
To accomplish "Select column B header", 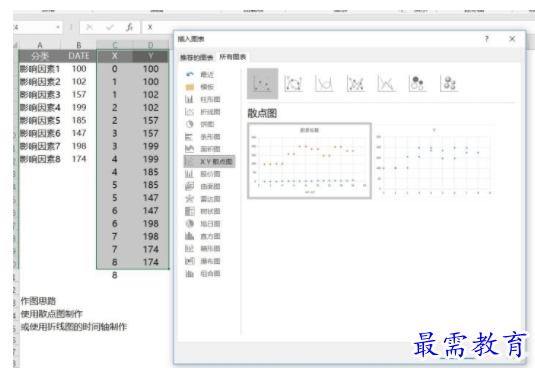I will pyautogui.click(x=79, y=45).
